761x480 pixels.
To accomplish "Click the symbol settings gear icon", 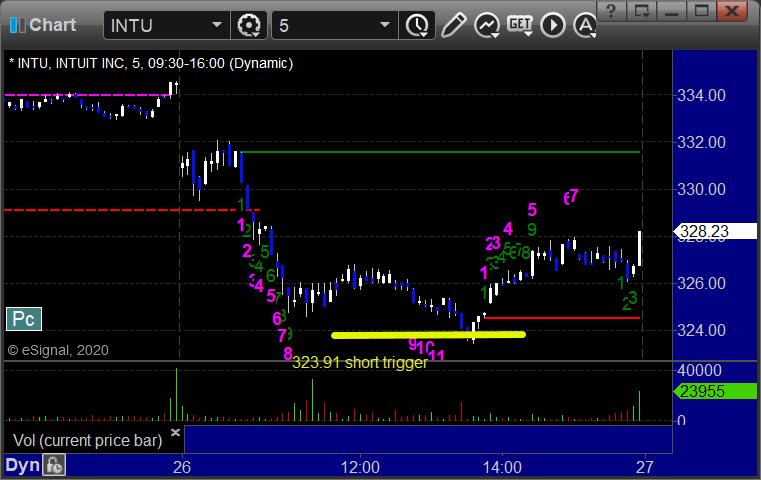I will pos(249,25).
